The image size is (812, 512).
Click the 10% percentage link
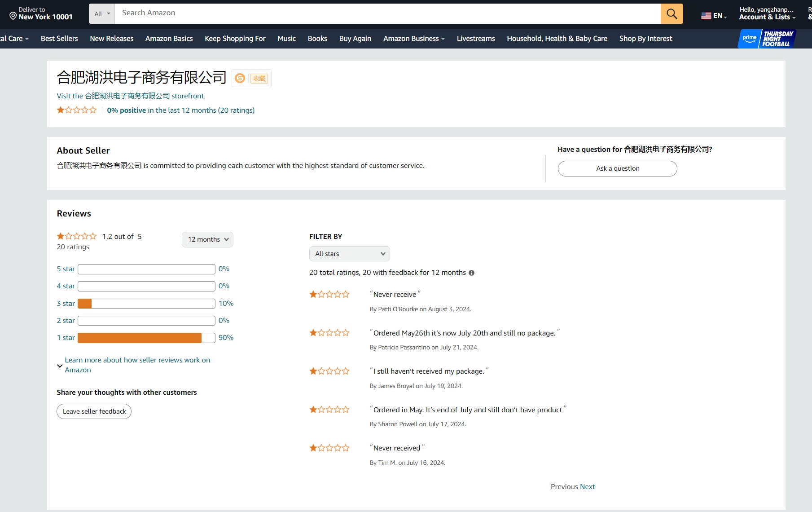click(226, 304)
